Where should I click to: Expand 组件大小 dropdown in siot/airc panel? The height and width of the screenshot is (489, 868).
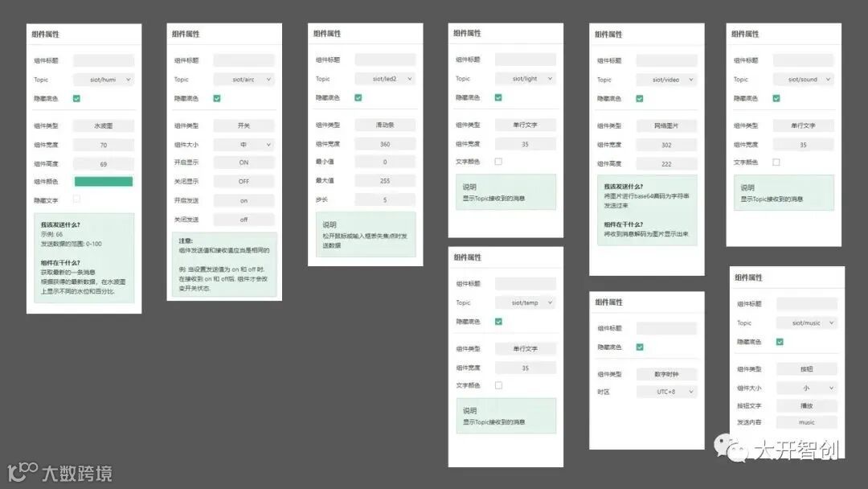(244, 145)
